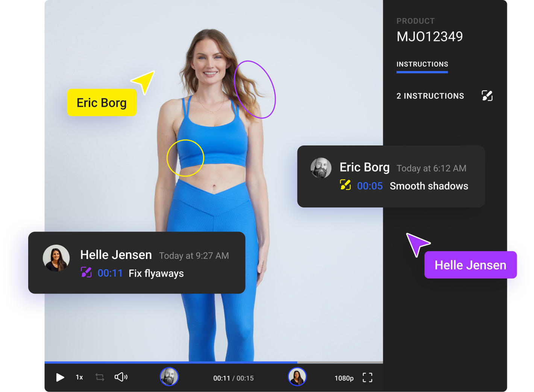Open Helle Jensen's profile photo in the comment
The height and width of the screenshot is (392, 534).
[56, 258]
